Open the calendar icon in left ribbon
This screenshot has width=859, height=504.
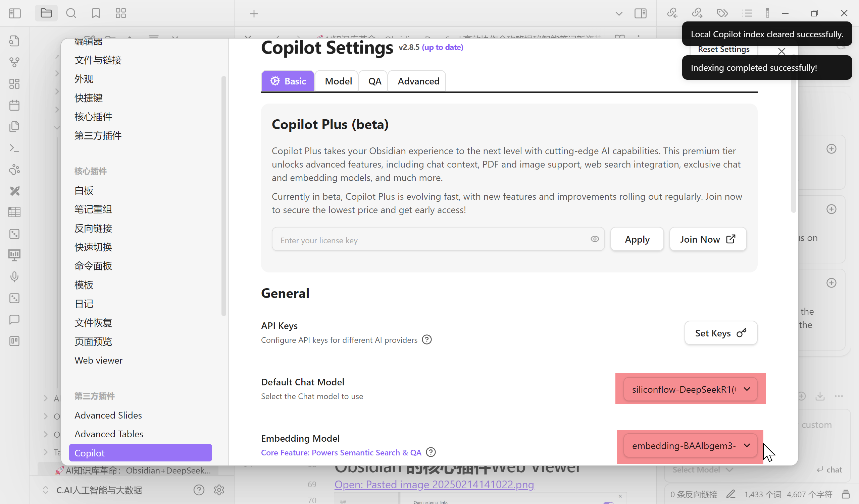14,105
